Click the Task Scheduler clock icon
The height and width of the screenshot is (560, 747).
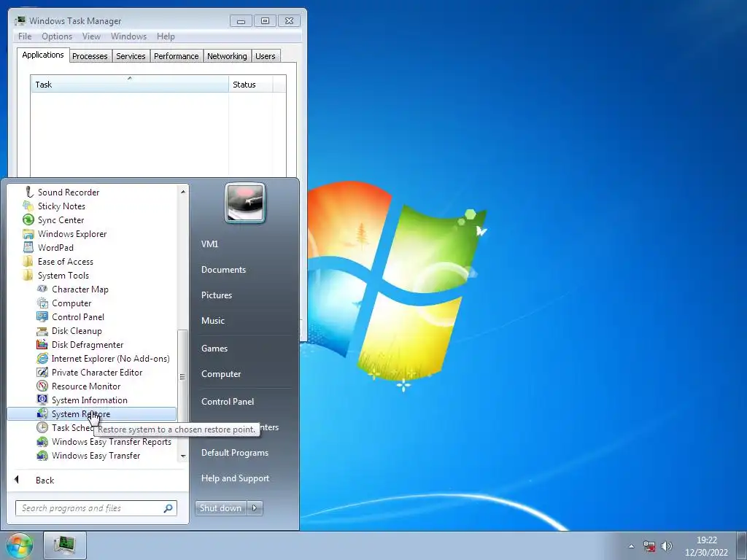point(42,427)
